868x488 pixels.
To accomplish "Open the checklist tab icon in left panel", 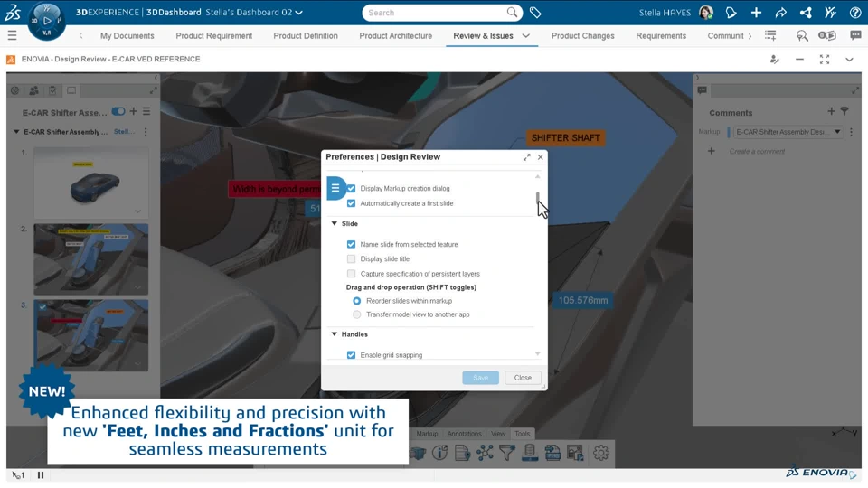I will point(52,90).
